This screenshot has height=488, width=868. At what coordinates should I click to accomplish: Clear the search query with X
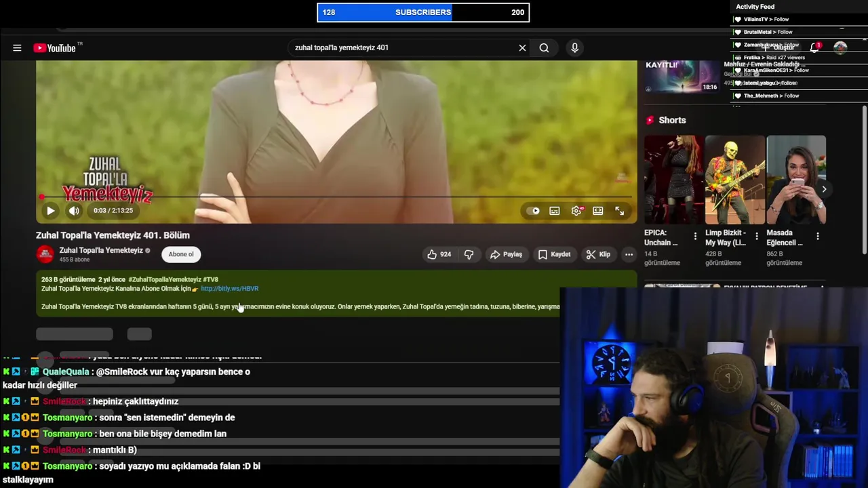(522, 48)
